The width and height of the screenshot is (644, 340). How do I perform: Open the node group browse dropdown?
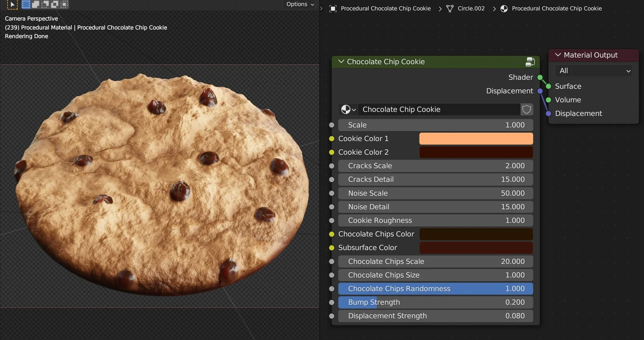[x=348, y=109]
